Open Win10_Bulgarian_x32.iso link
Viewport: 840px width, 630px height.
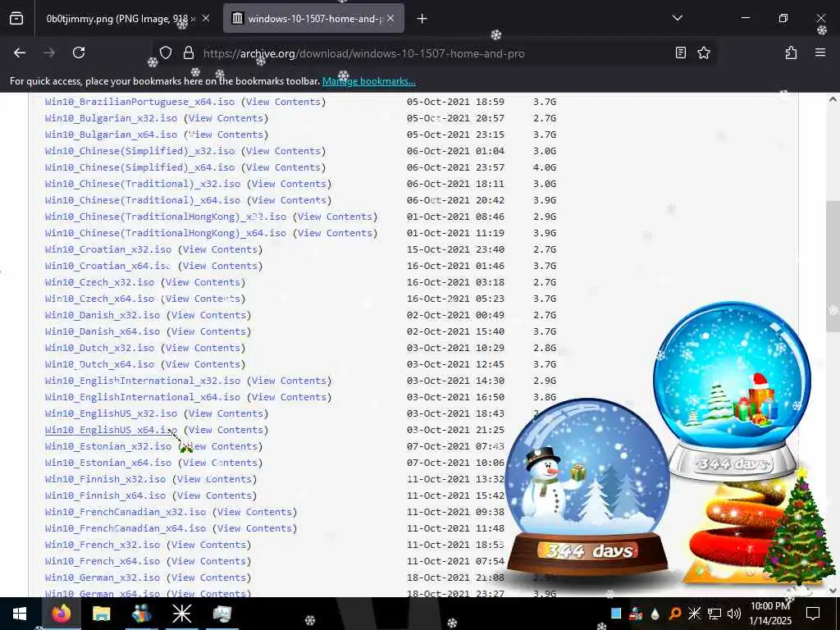[111, 118]
